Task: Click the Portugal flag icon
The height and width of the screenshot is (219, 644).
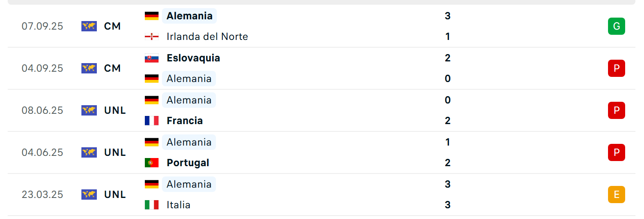Action: click(x=152, y=163)
